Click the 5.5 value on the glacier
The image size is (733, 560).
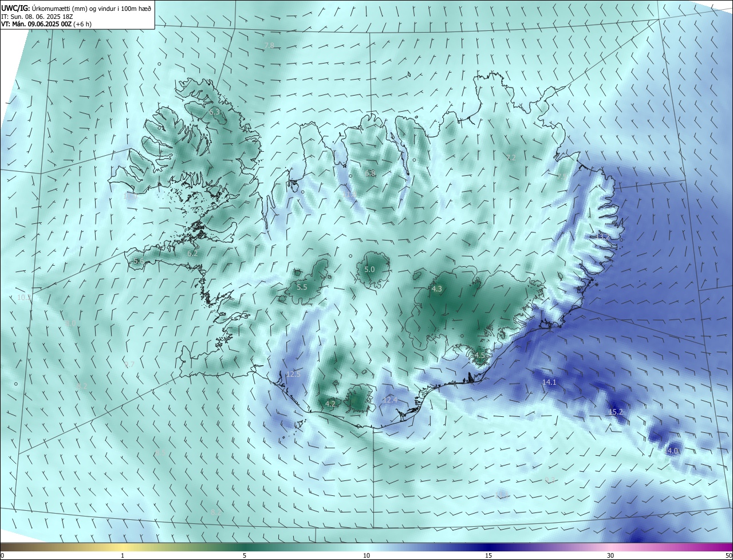[302, 287]
